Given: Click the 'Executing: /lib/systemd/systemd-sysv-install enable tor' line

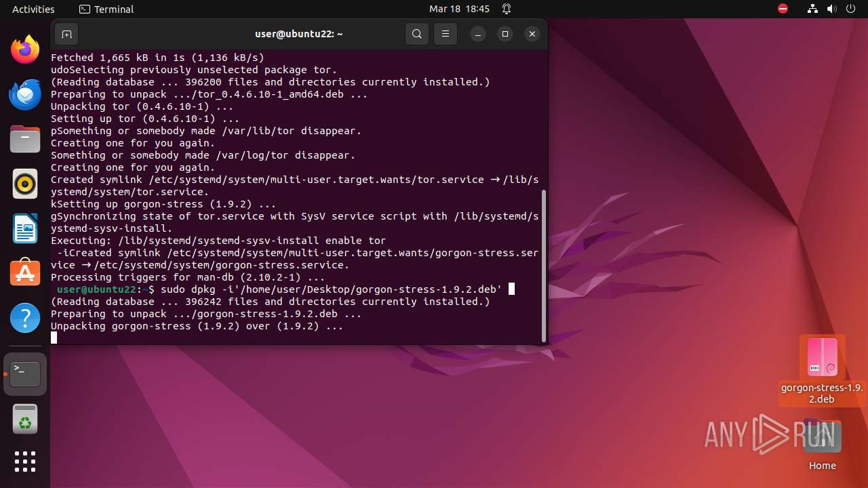Looking at the screenshot, I should click(218, 241).
